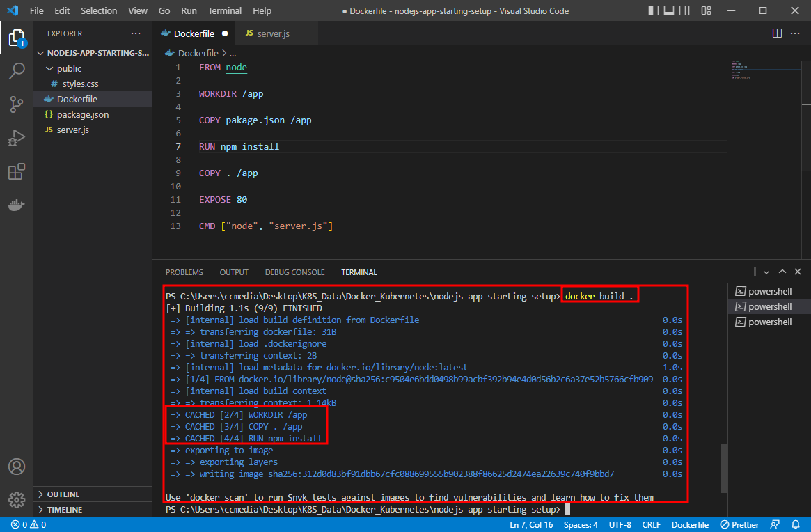Viewport: 811px width, 532px height.
Task: Open the Selection menu
Action: pyautogui.click(x=99, y=10)
